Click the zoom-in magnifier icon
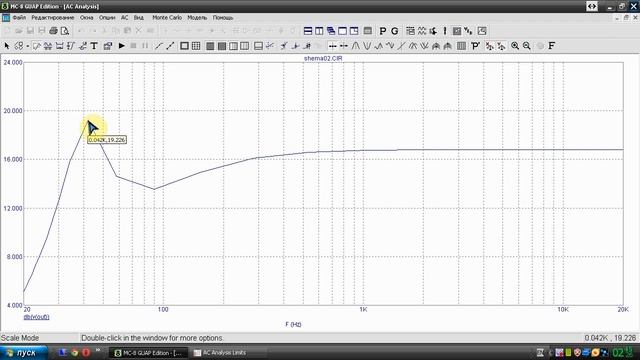This screenshot has width=640, height=360. tap(515, 46)
